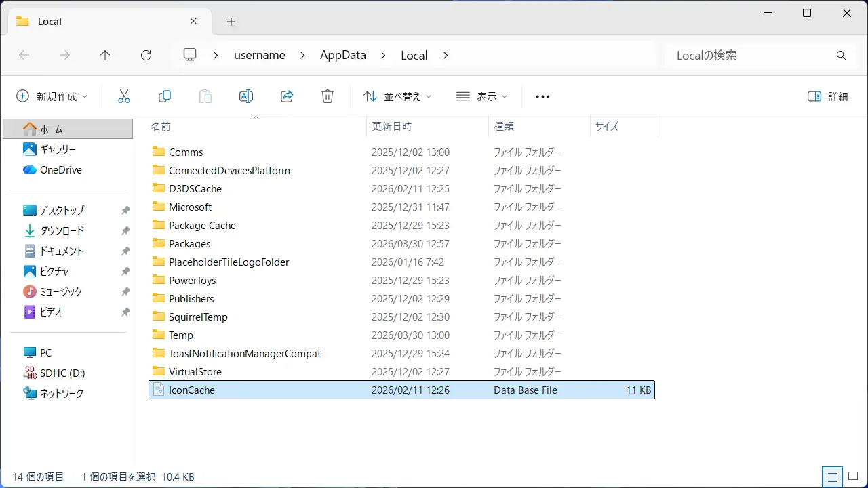The width and height of the screenshot is (868, 488).
Task: Click AppData in the breadcrumb path
Action: click(342, 56)
